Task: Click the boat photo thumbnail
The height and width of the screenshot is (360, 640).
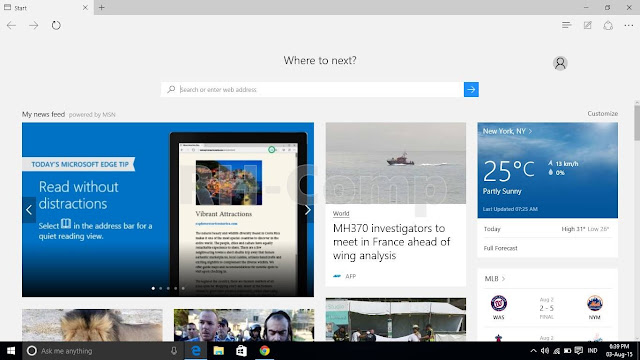Action: 396,163
